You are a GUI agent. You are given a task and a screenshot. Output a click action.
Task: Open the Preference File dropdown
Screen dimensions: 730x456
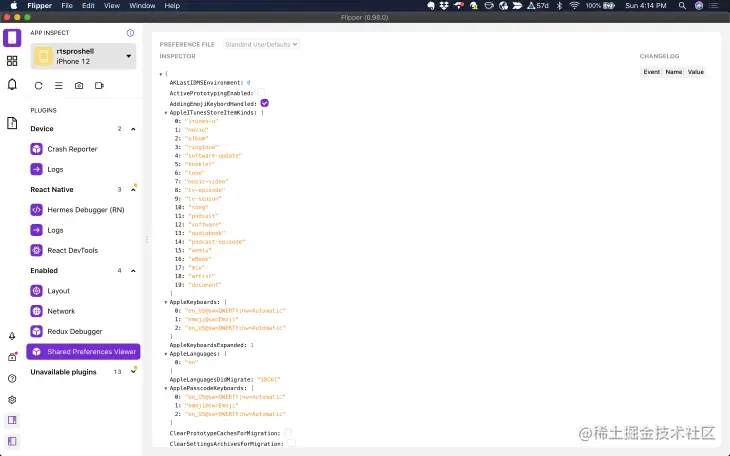point(261,44)
